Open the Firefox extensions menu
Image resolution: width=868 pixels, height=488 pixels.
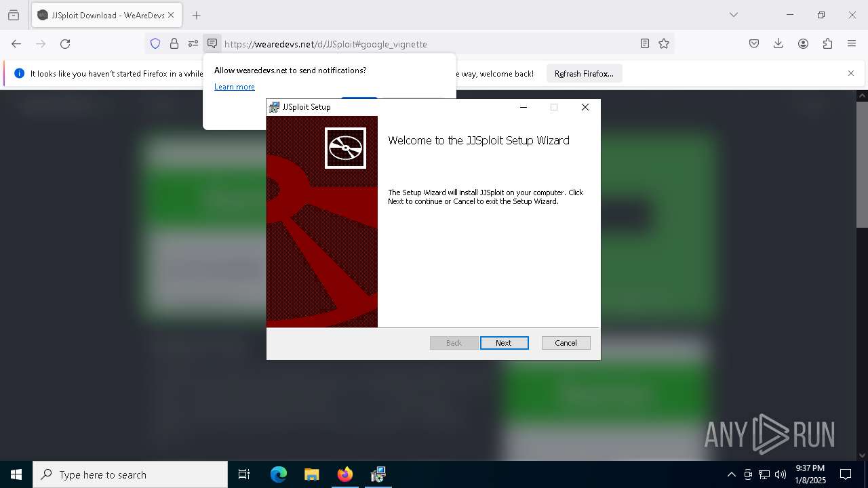click(x=827, y=44)
